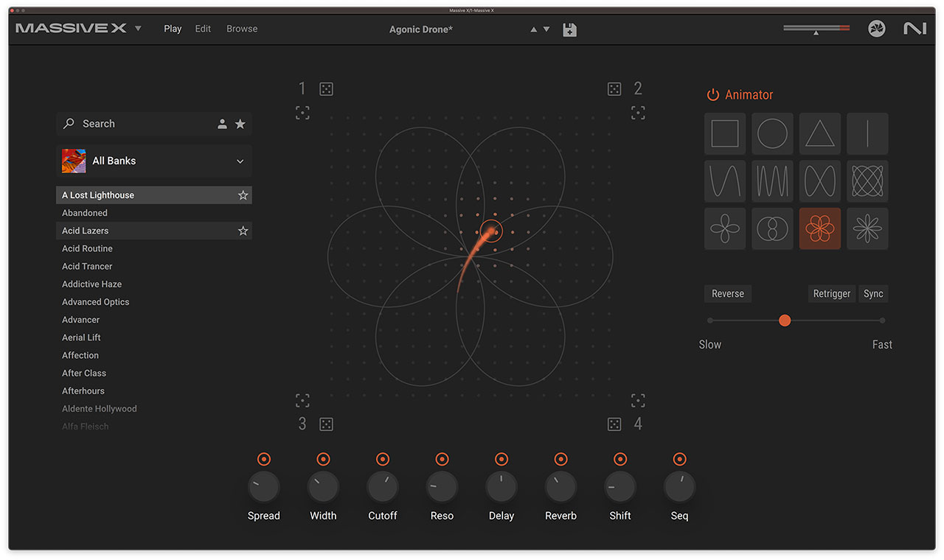Select the square Animator shape
The height and width of the screenshot is (560, 944).
pyautogui.click(x=724, y=133)
